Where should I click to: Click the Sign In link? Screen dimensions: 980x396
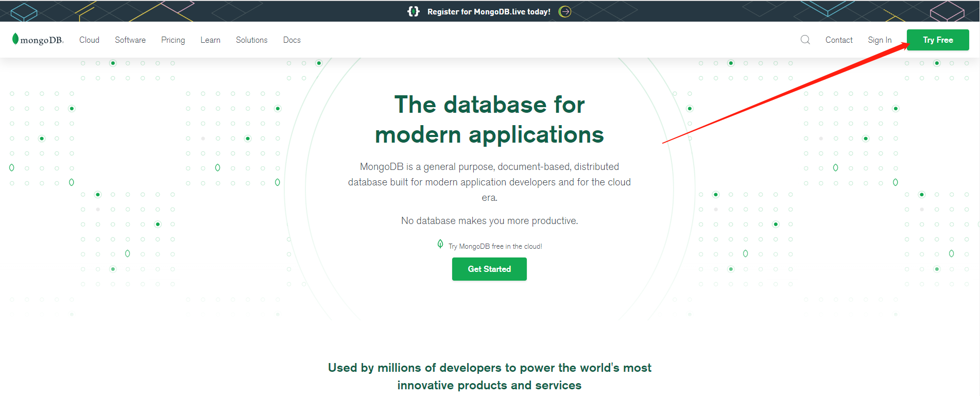(x=880, y=40)
